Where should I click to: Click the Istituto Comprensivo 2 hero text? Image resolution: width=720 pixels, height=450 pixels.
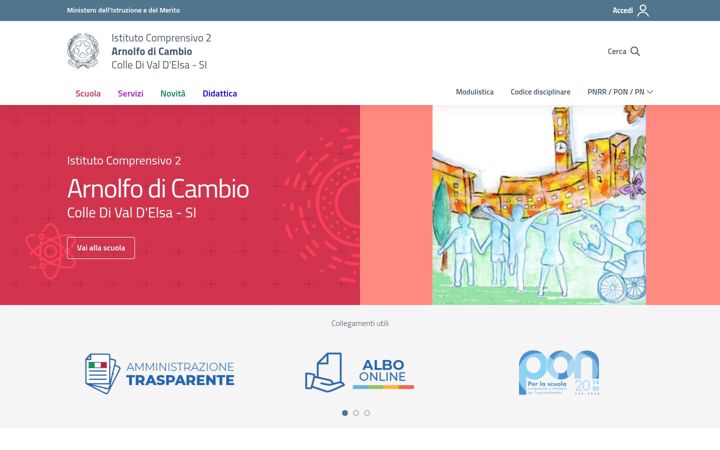(x=124, y=161)
